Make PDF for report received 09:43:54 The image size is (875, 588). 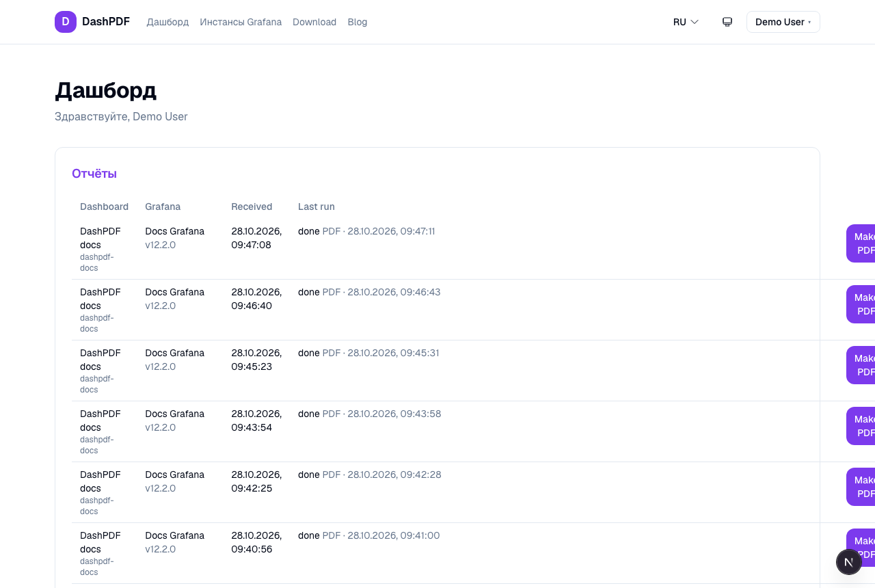[x=861, y=426]
